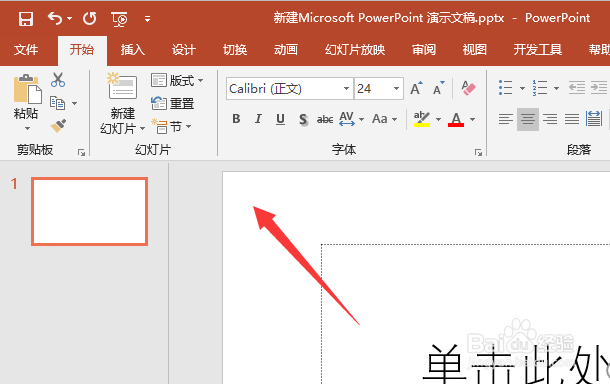The image size is (610, 384).
Task: Toggle the numbered list icon
Action: (x=540, y=88)
